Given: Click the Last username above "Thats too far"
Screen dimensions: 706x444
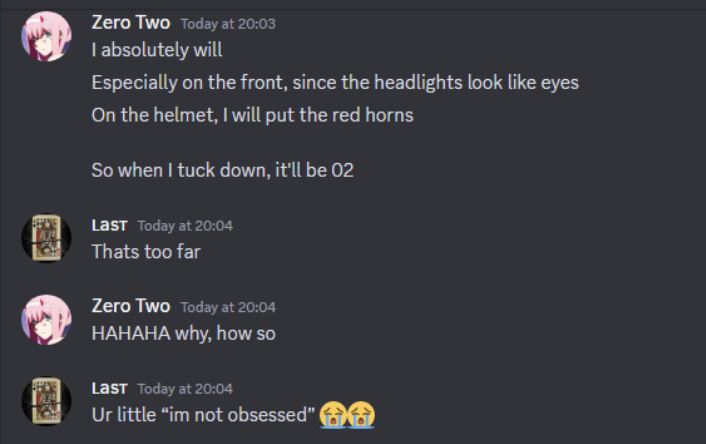Looking at the screenshot, I should click(109, 225).
